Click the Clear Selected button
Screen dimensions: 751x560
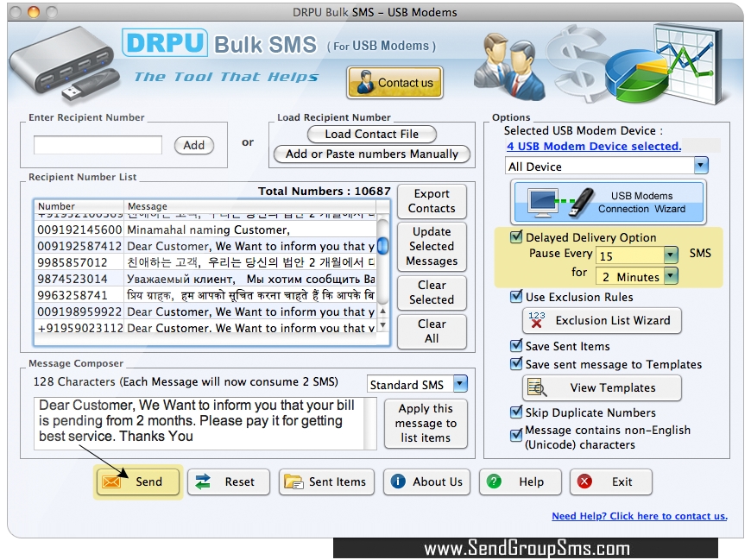pos(432,293)
